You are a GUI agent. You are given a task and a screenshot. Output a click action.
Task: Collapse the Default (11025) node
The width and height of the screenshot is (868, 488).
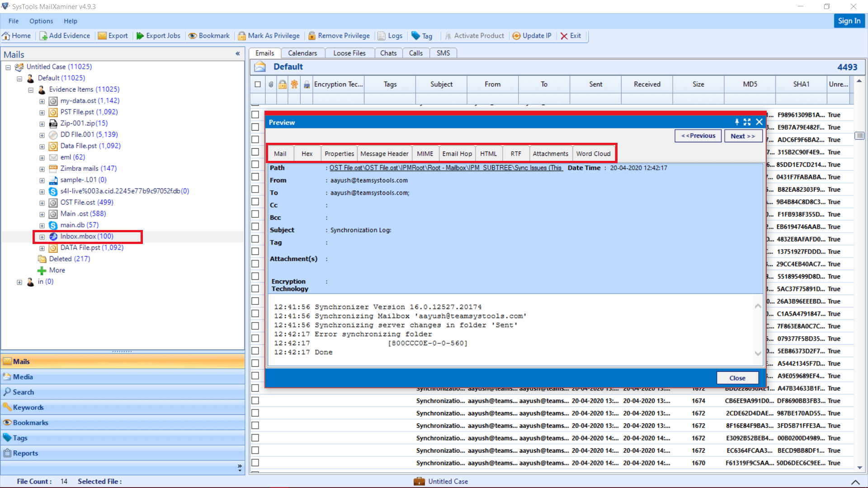[19, 79]
